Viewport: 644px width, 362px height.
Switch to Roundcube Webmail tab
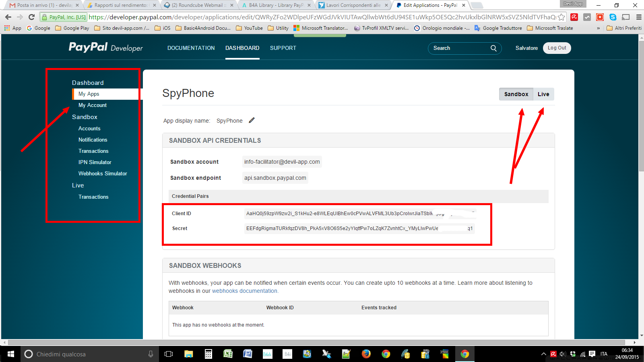[x=198, y=5]
